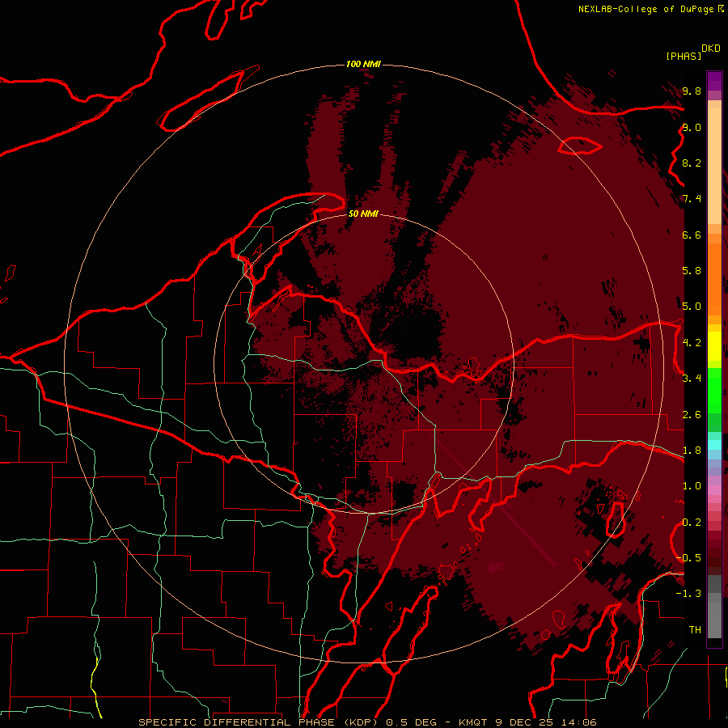Click the 5.0 value on the color scale
The height and width of the screenshot is (728, 728).
pos(692,307)
